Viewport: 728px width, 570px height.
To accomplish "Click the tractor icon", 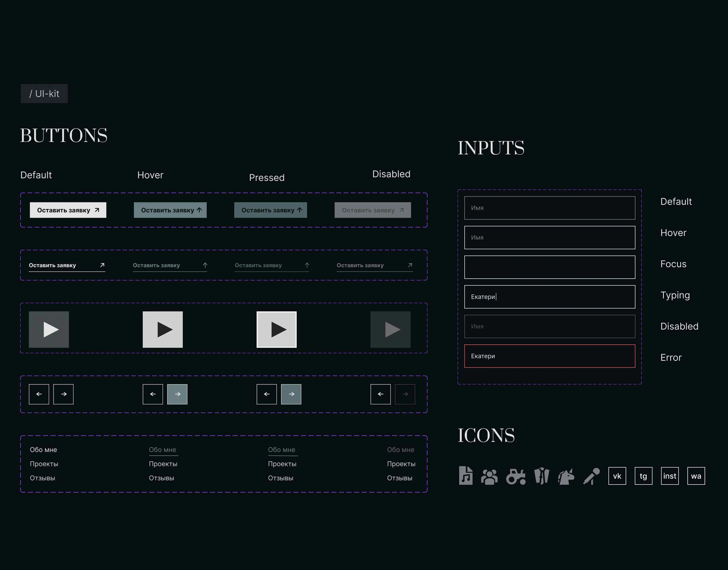I will (516, 476).
